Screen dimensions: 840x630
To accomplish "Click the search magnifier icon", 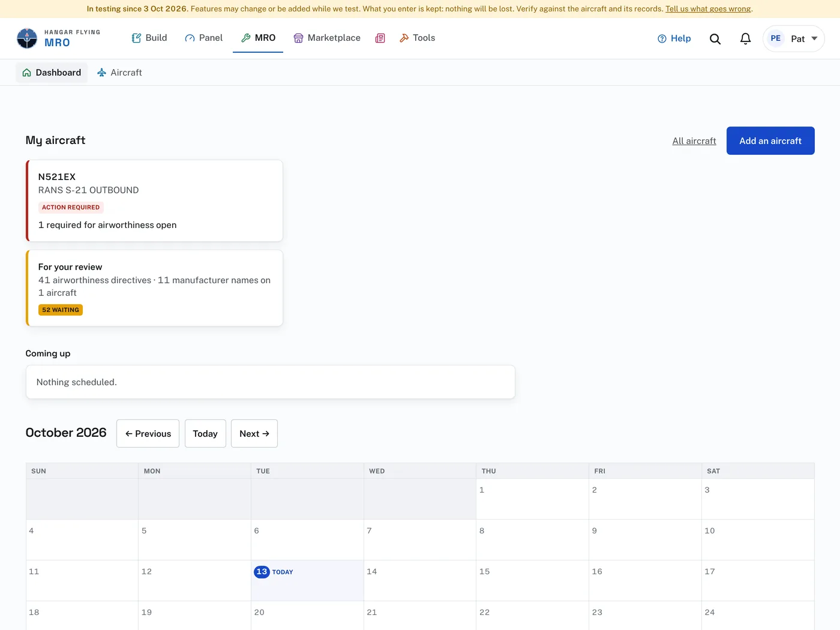I will (x=715, y=38).
